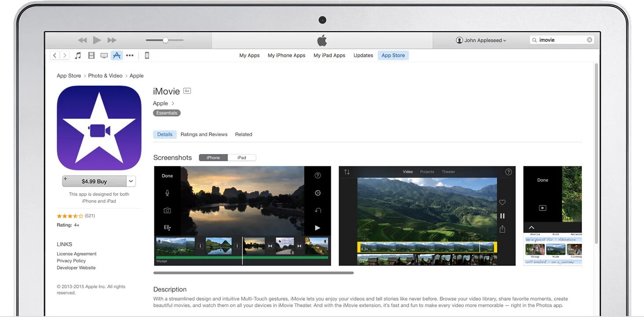
Task: Open the Developer Website link
Action: coord(76,268)
